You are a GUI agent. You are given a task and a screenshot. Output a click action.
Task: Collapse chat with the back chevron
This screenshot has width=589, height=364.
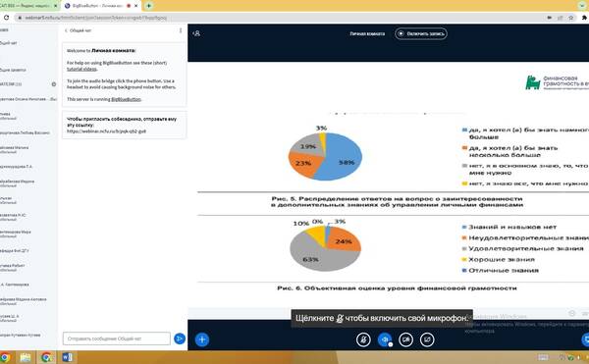click(x=66, y=30)
